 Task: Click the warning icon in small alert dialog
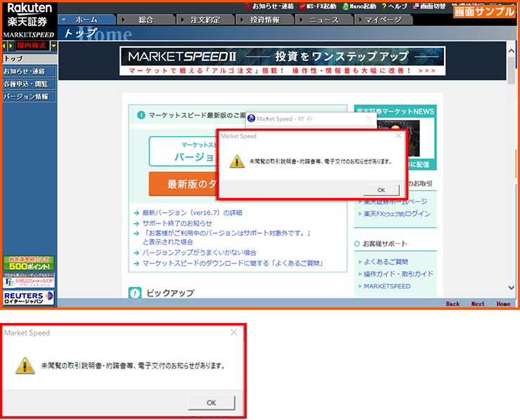click(x=237, y=162)
